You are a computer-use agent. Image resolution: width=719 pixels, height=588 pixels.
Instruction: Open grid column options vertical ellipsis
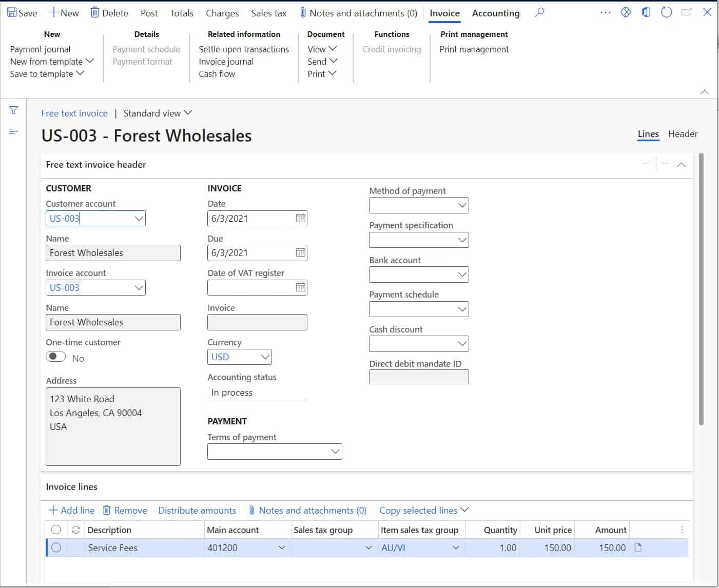pos(682,530)
